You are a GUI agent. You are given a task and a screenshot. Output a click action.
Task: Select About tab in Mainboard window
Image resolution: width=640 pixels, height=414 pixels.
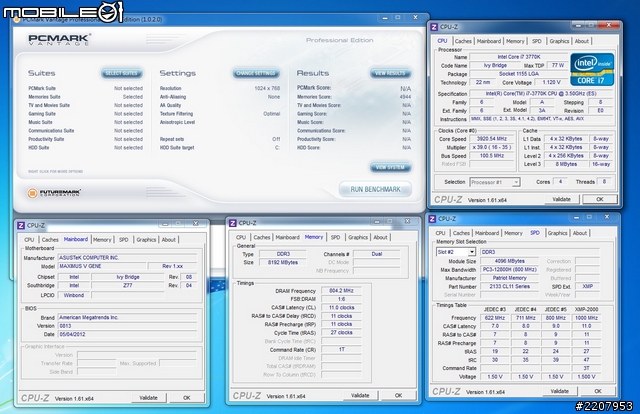[x=169, y=240]
